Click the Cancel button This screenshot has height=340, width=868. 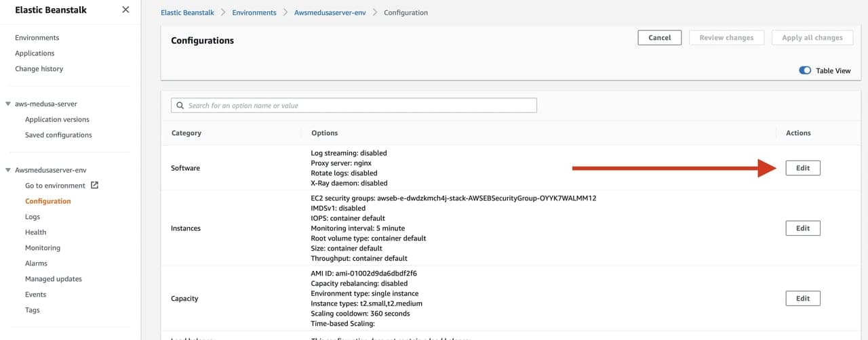click(x=660, y=38)
